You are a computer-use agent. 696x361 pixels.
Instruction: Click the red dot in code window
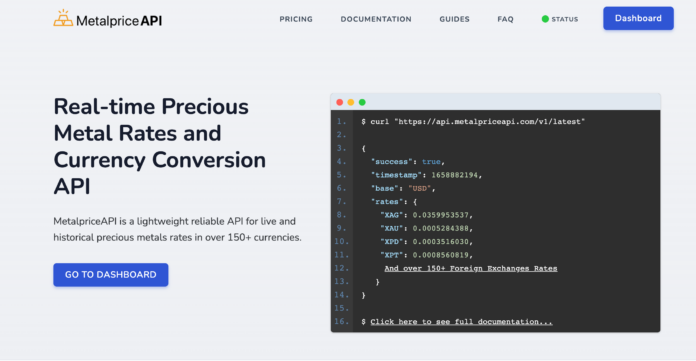[340, 103]
